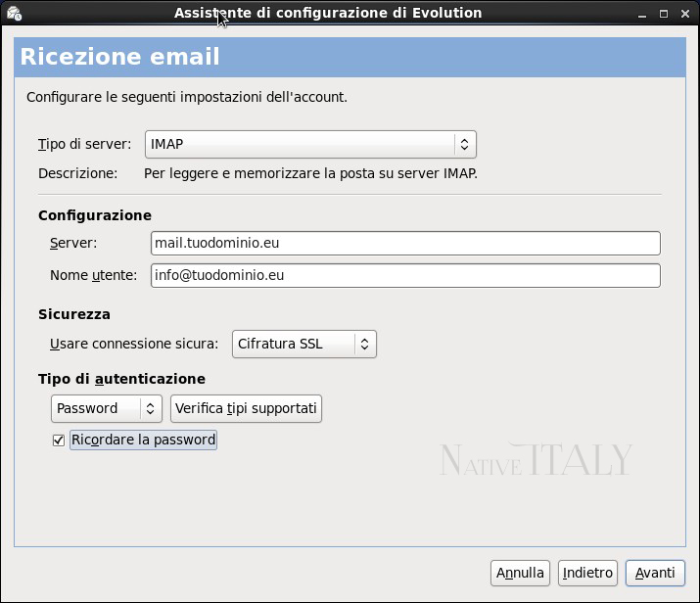Open the Tipo di server IMAP dropdown
The width and height of the screenshot is (700, 603).
310,144
